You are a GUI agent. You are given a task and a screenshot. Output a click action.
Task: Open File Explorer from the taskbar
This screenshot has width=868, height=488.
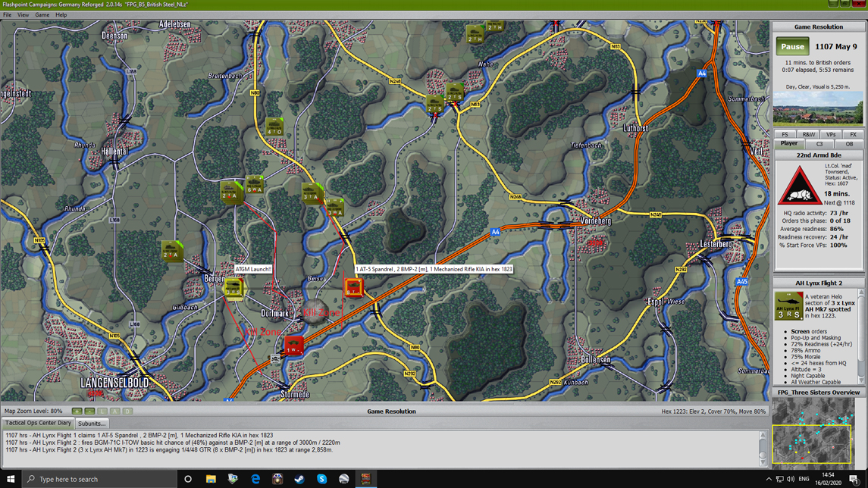click(x=210, y=479)
